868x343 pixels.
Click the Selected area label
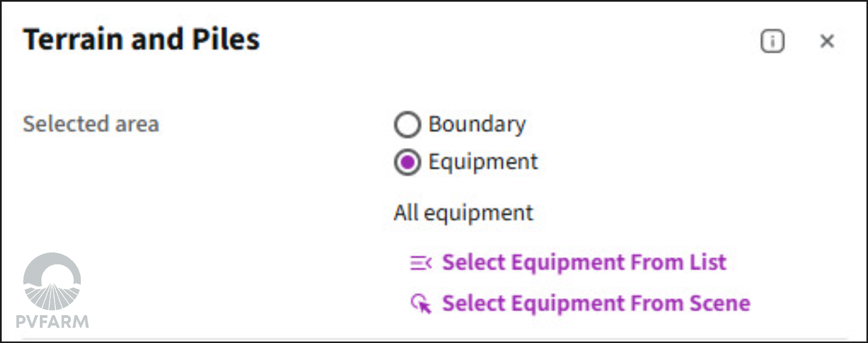(91, 124)
